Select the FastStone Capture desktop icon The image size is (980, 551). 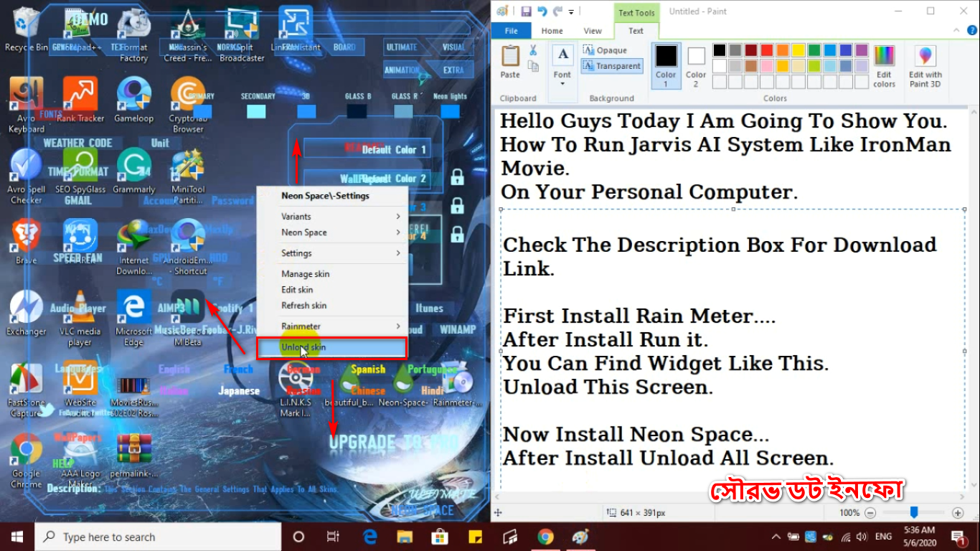tap(27, 390)
